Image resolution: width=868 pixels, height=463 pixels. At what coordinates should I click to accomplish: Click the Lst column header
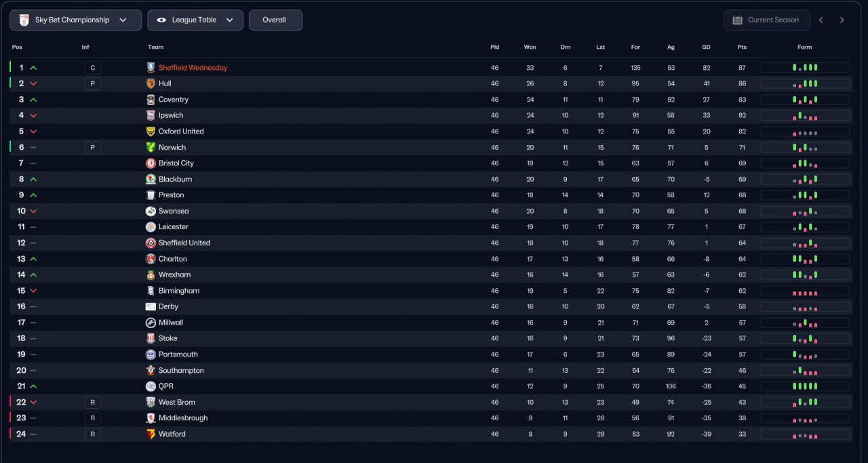[x=601, y=47]
